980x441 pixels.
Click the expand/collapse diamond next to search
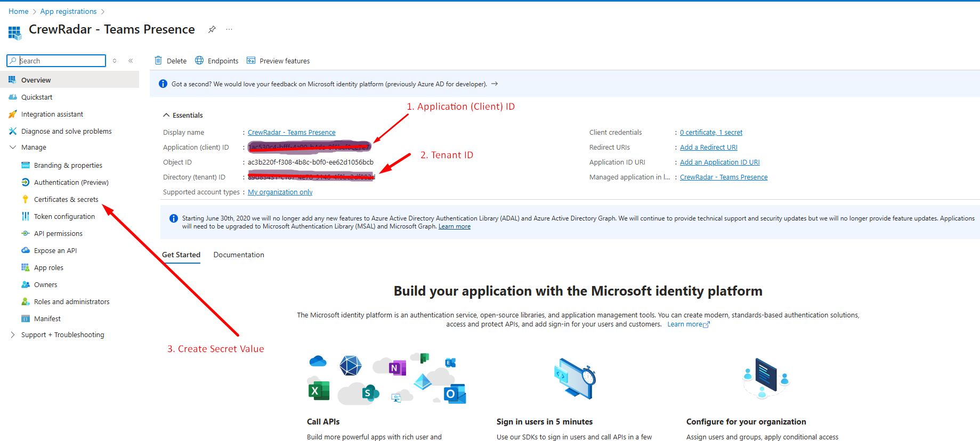coord(115,61)
